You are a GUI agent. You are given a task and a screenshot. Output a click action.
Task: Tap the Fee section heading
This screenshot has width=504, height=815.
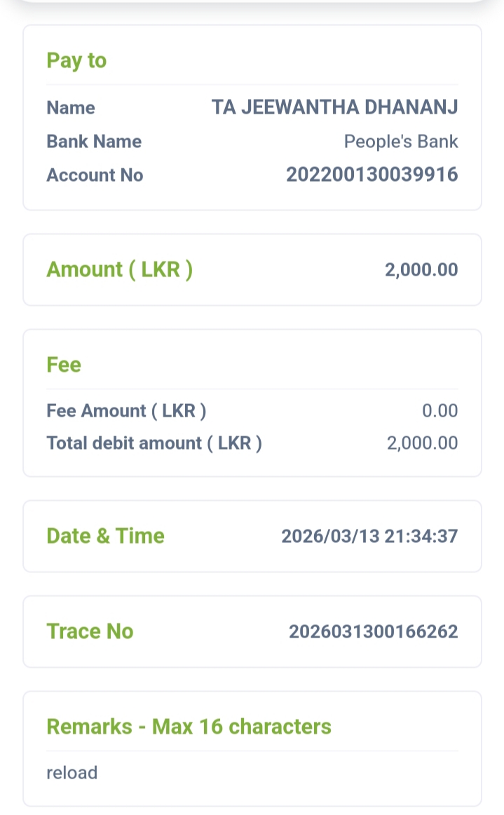(64, 365)
